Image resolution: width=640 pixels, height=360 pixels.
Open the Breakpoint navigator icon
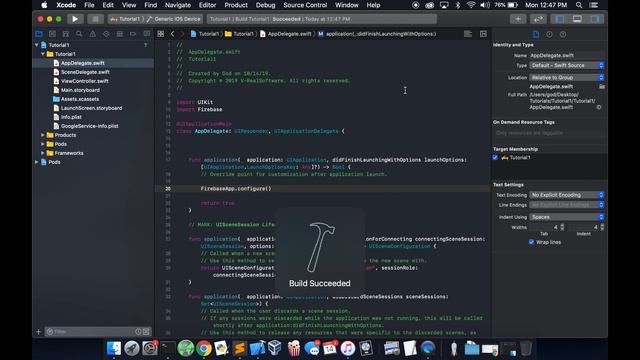click(133, 34)
